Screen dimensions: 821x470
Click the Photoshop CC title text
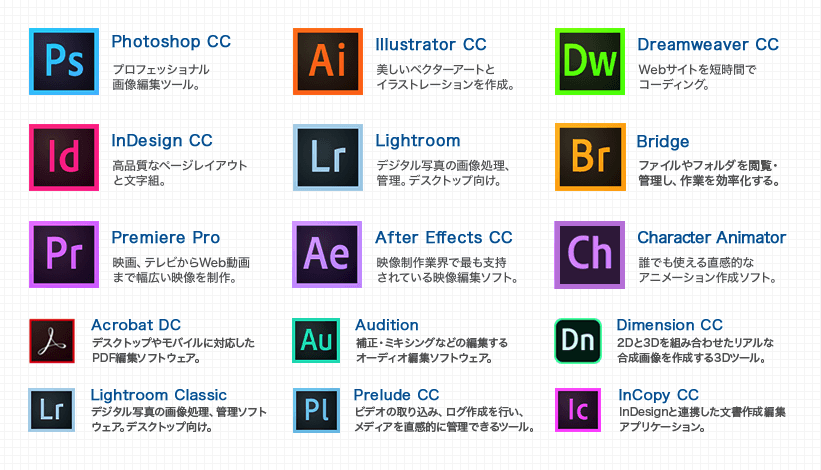tap(171, 42)
